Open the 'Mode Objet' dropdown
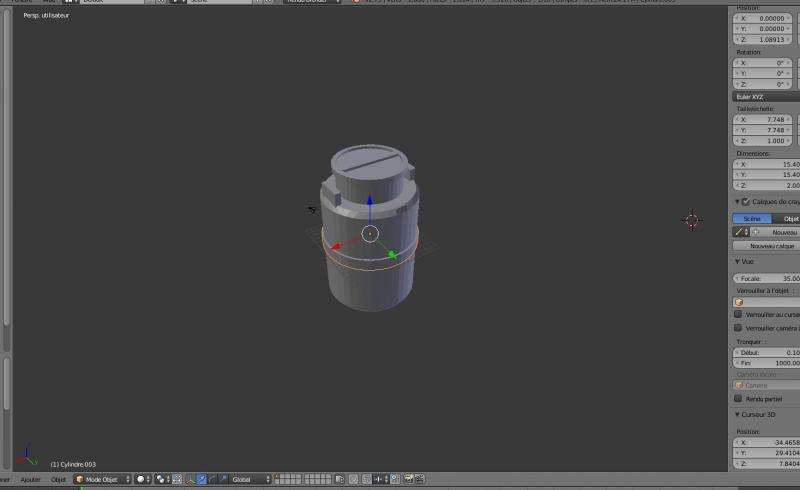The width and height of the screenshot is (800, 490). click(x=103, y=480)
